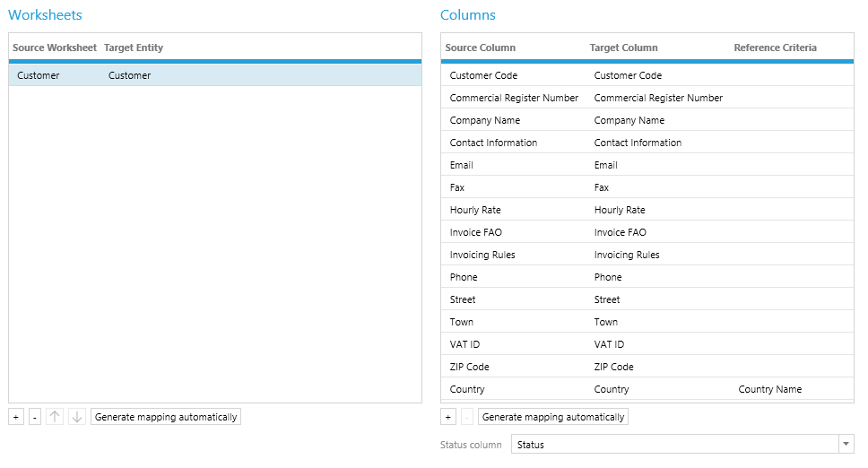868x468 pixels.
Task: Click the Status column combo box field
Action: click(x=673, y=445)
